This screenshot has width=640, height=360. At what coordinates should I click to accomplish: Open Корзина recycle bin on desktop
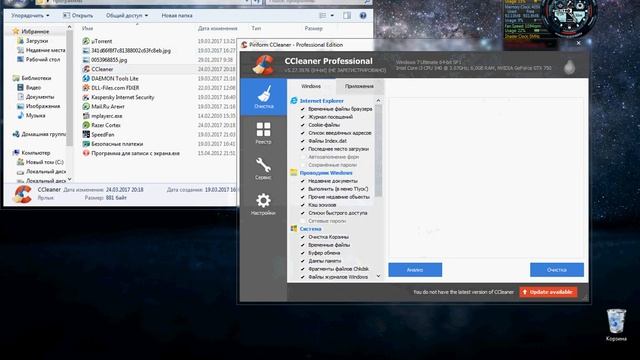616,324
